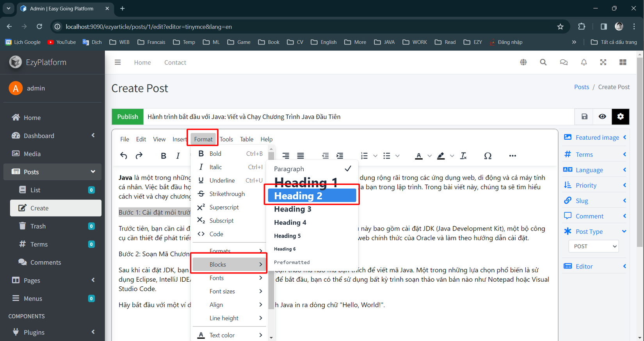Open the File menu in the editor
Screen dimensions: 644x341
pos(125,139)
